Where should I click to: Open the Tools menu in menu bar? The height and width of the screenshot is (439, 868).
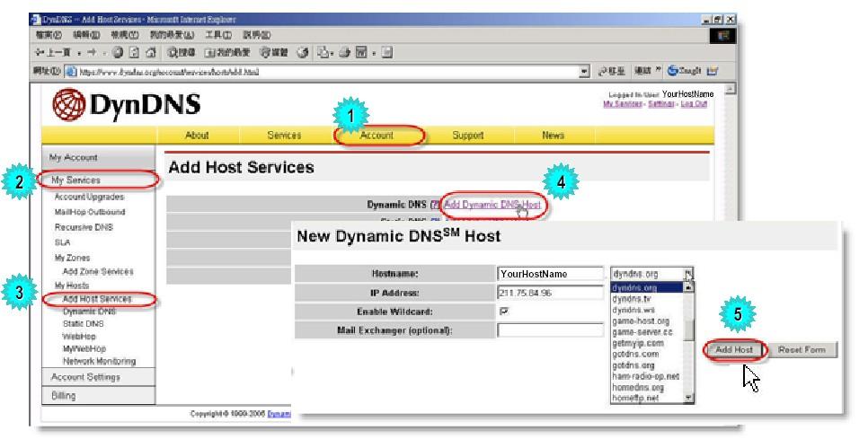coord(218,35)
